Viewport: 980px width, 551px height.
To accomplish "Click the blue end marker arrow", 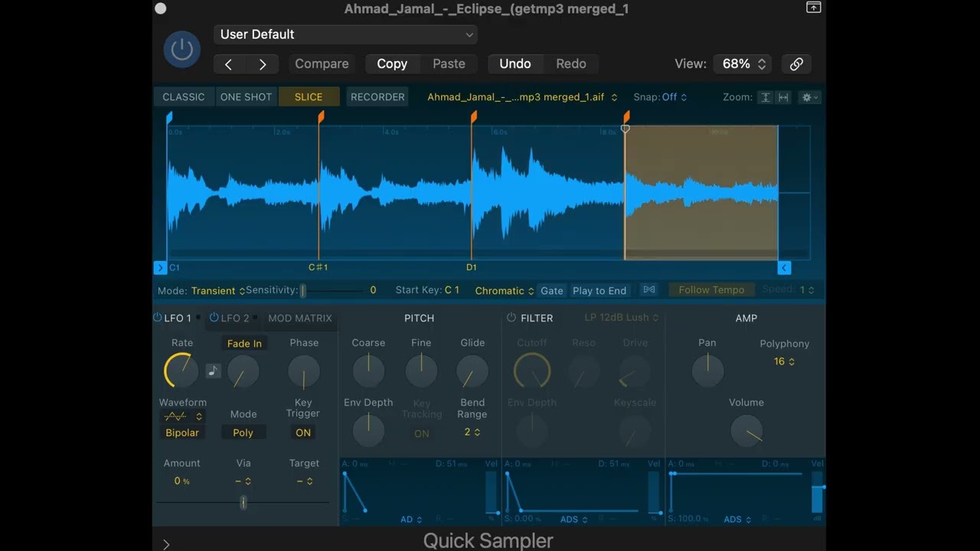I will [784, 268].
